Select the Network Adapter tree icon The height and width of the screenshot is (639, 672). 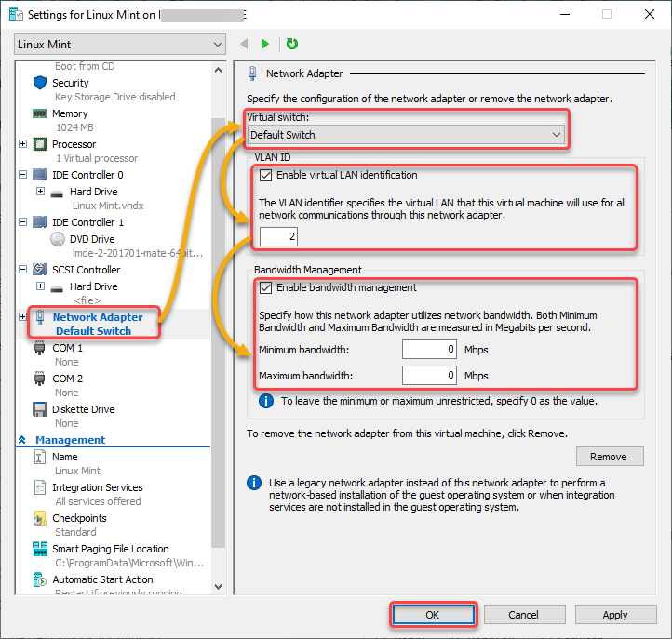[40, 317]
